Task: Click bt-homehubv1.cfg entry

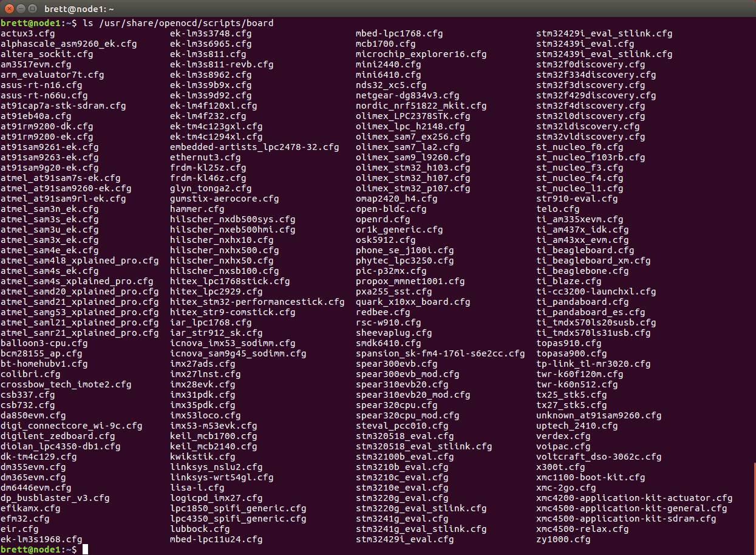Action: (x=44, y=364)
